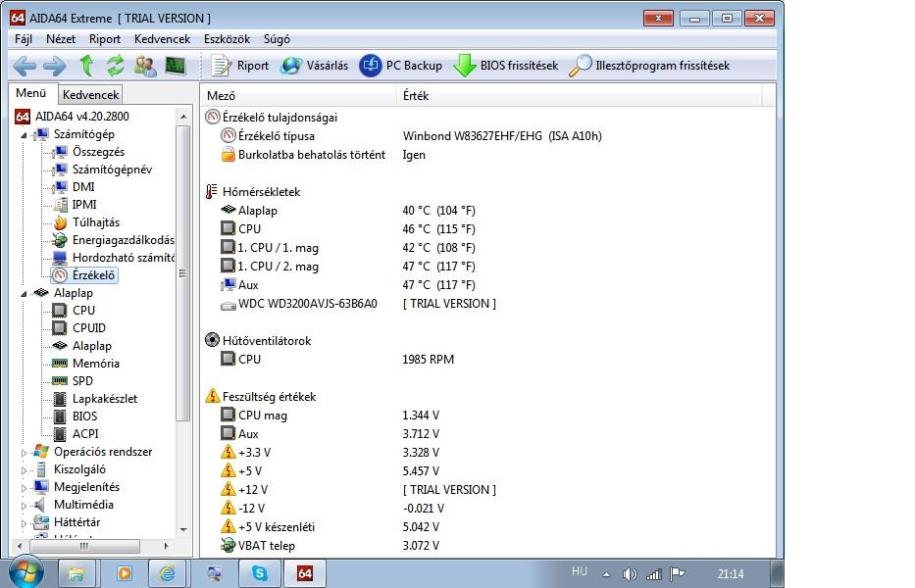This screenshot has width=915, height=588.
Task: Switch to the Menü tab
Action: click(31, 93)
